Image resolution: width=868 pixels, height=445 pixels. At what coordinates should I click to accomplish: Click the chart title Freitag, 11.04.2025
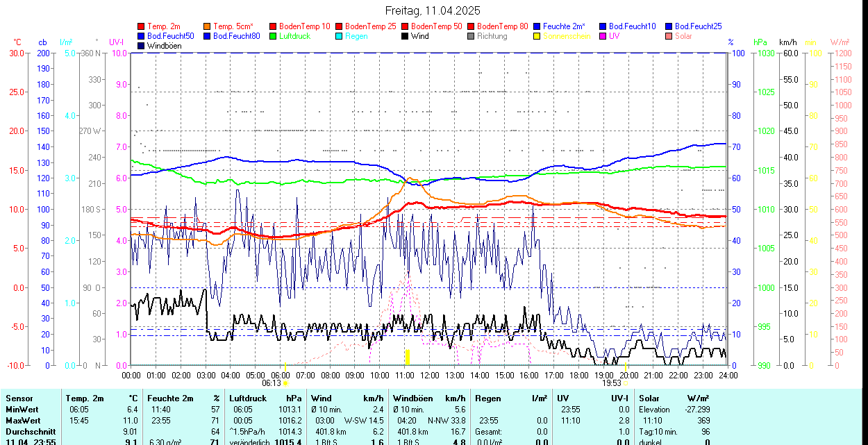click(433, 10)
